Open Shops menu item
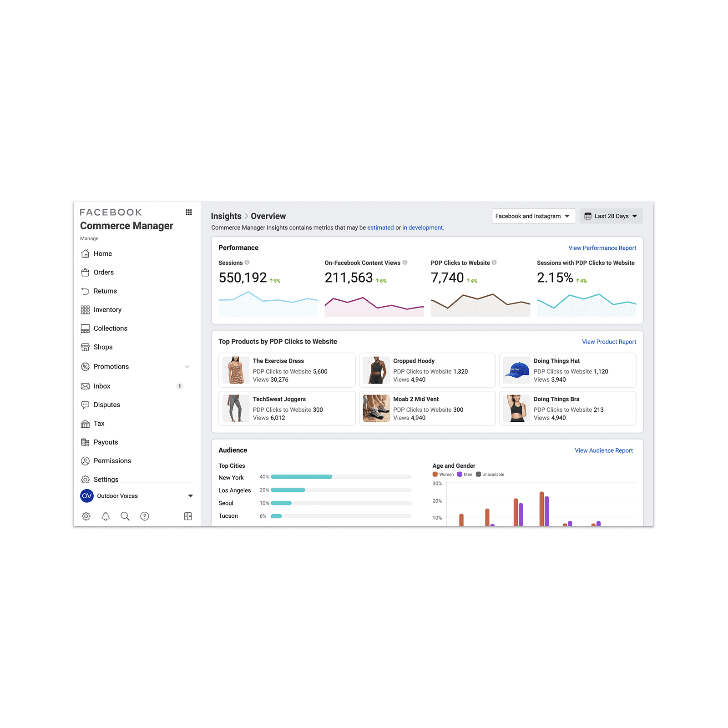Viewport: 728px width, 728px height. pos(103,347)
